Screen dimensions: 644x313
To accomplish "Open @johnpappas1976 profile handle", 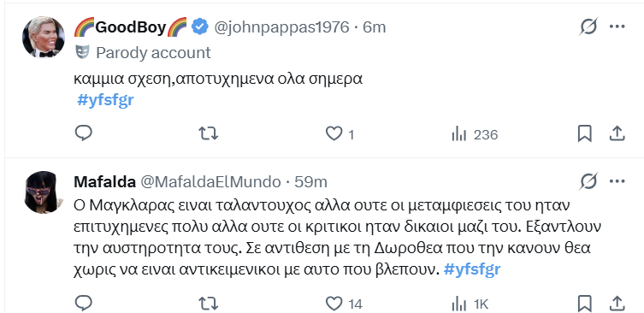I will [x=282, y=27].
